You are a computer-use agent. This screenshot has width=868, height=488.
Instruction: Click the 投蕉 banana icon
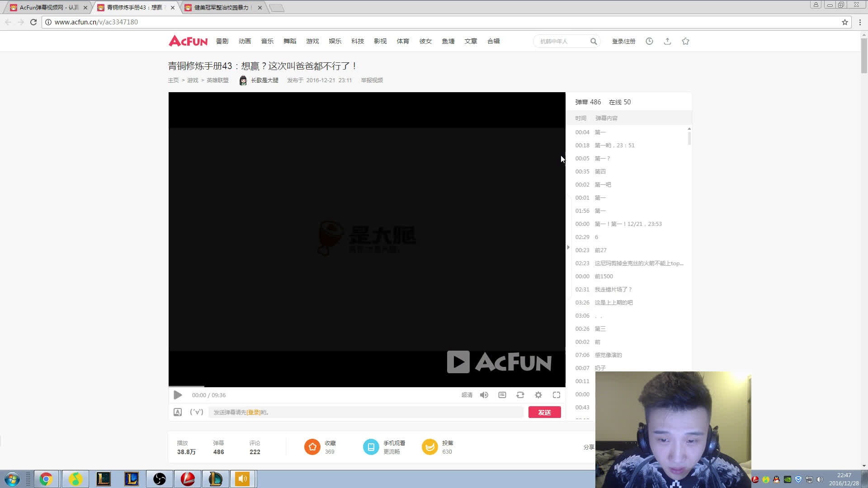click(430, 447)
